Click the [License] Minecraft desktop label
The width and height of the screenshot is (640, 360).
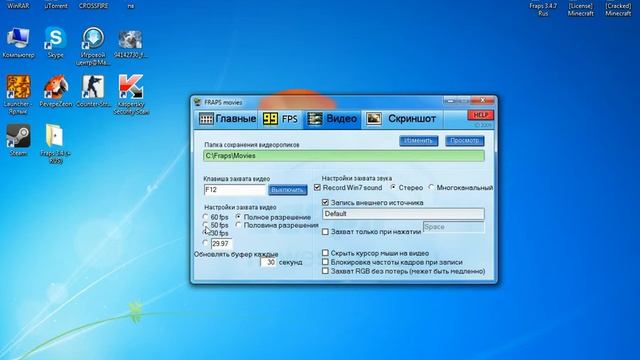click(580, 9)
